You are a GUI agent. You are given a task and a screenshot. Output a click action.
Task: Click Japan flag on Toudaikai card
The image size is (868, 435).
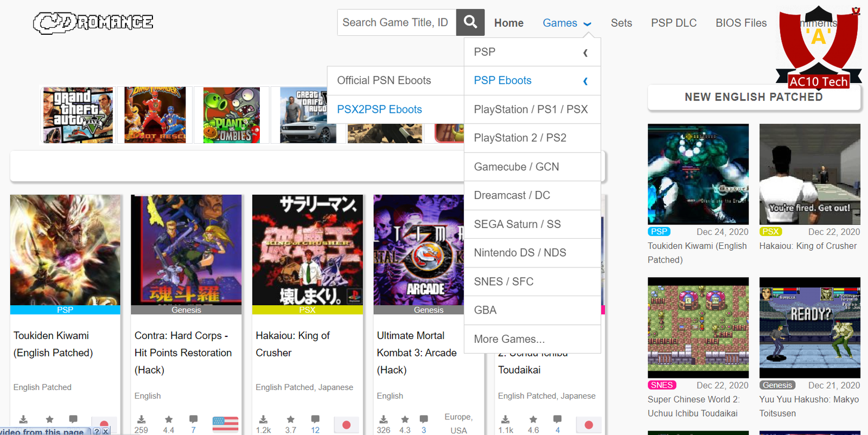[x=589, y=425]
